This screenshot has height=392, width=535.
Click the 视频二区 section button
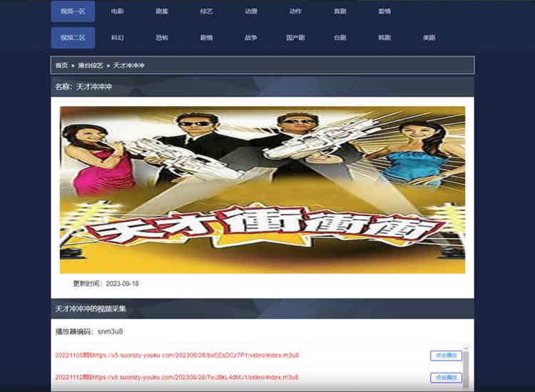tap(73, 38)
